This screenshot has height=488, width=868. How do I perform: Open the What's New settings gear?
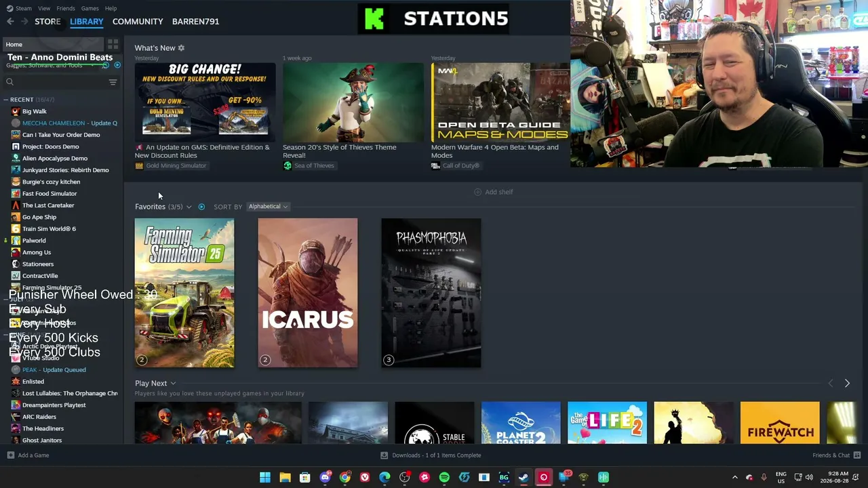[181, 48]
